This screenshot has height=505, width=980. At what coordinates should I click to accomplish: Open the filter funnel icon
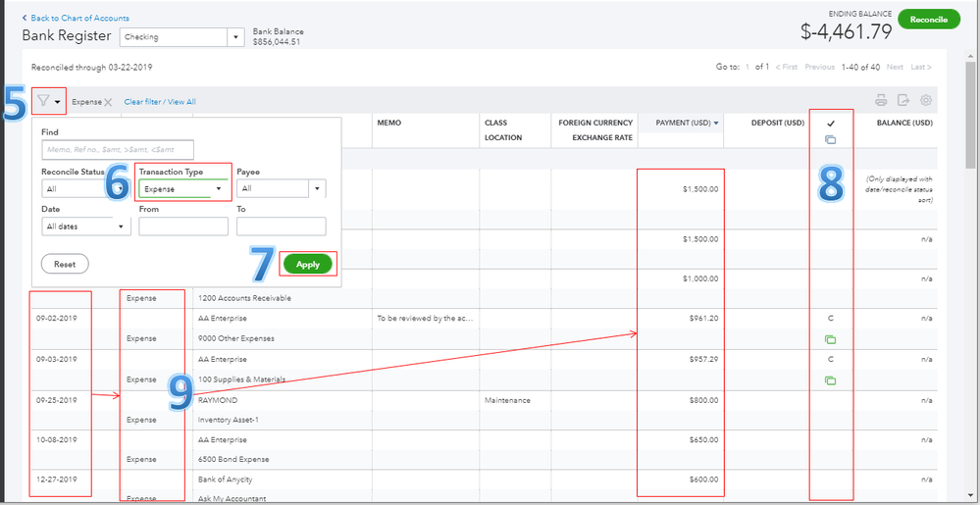[x=43, y=101]
